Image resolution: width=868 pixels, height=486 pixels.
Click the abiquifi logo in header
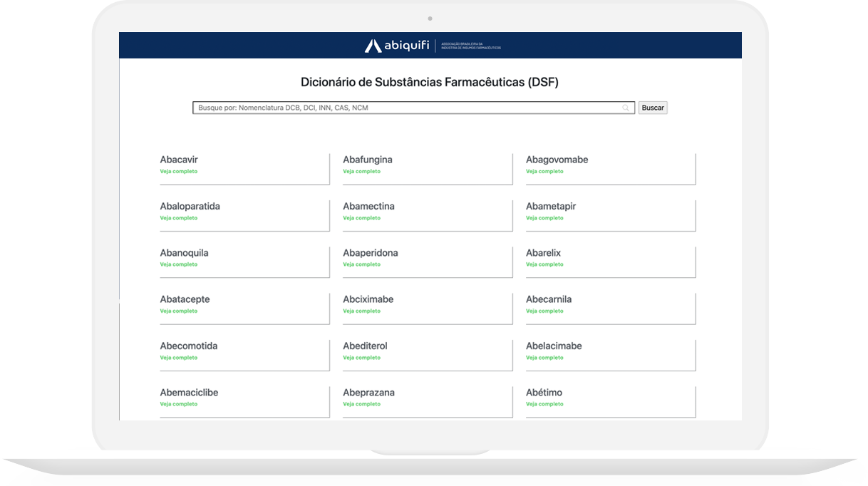pos(398,46)
